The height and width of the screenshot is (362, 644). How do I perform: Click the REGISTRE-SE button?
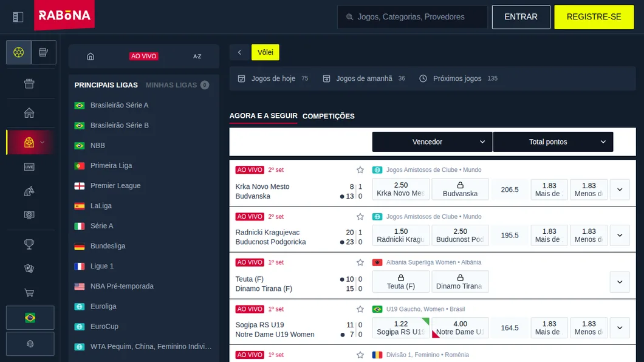click(594, 17)
